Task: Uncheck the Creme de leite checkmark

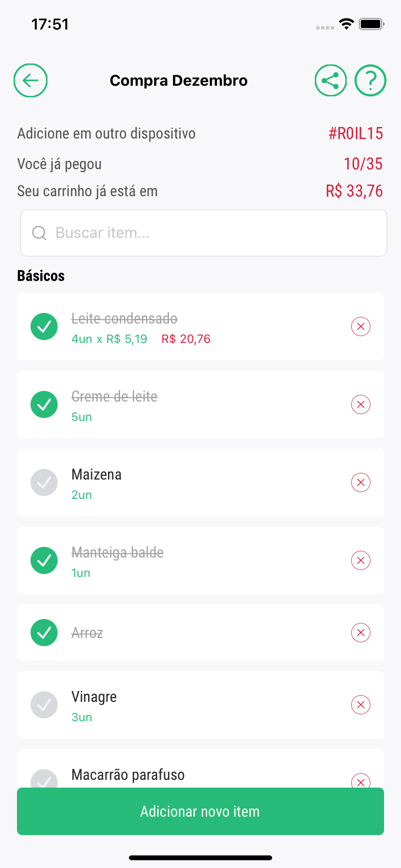Action: click(44, 404)
